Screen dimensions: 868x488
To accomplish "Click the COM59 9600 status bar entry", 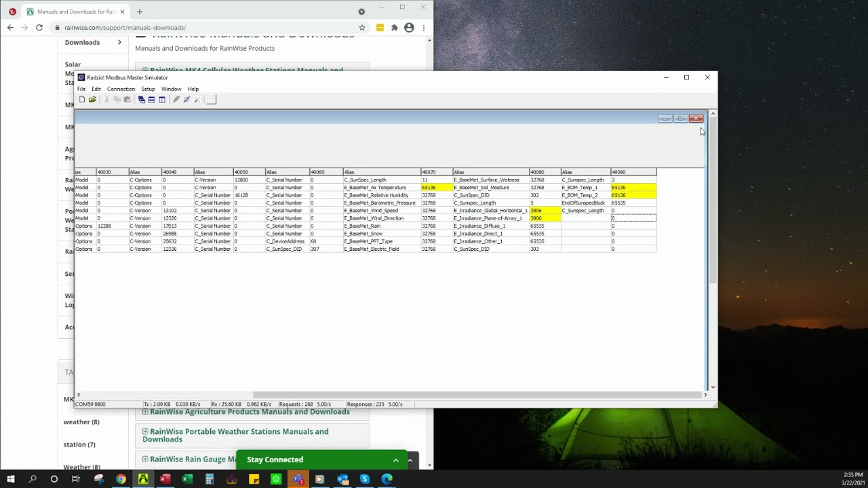I will pos(91,404).
